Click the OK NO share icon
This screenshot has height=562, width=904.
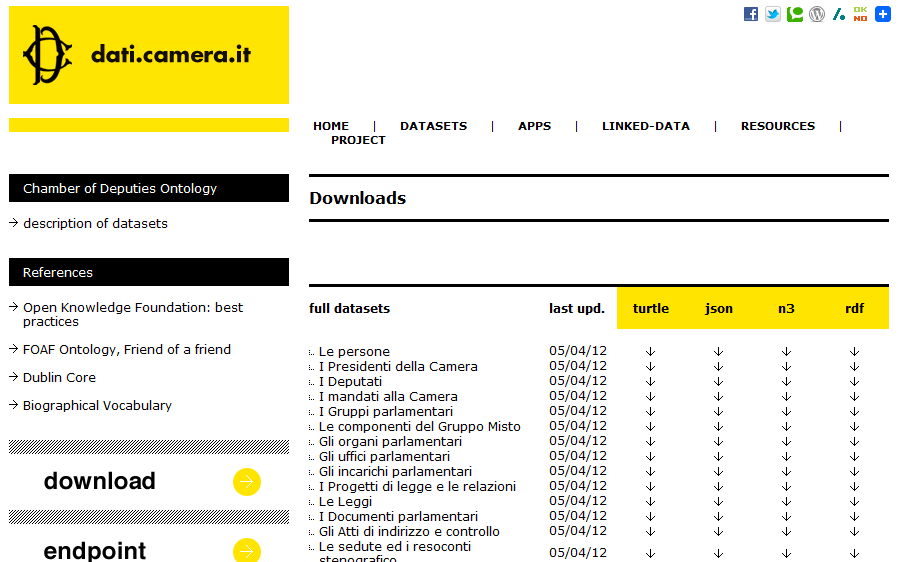(860, 14)
